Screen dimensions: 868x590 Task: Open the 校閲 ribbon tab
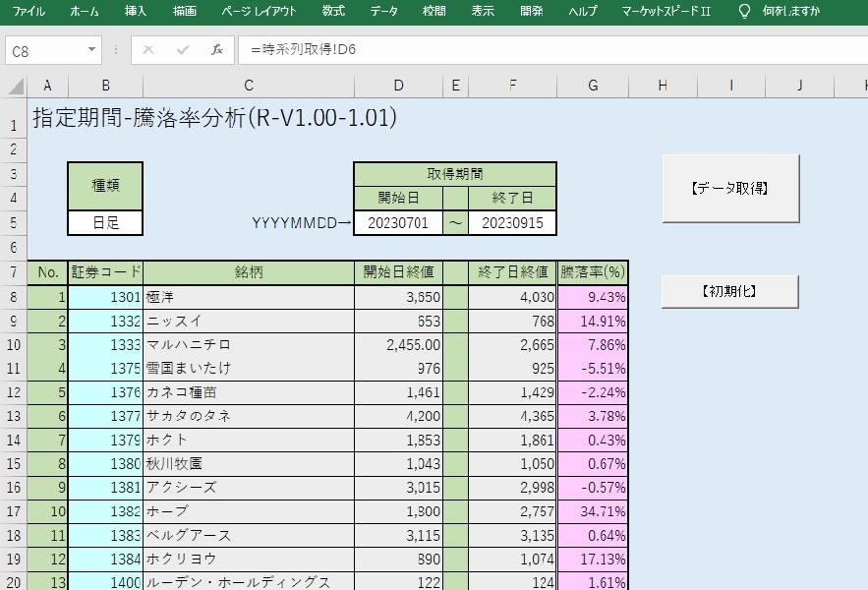point(434,11)
